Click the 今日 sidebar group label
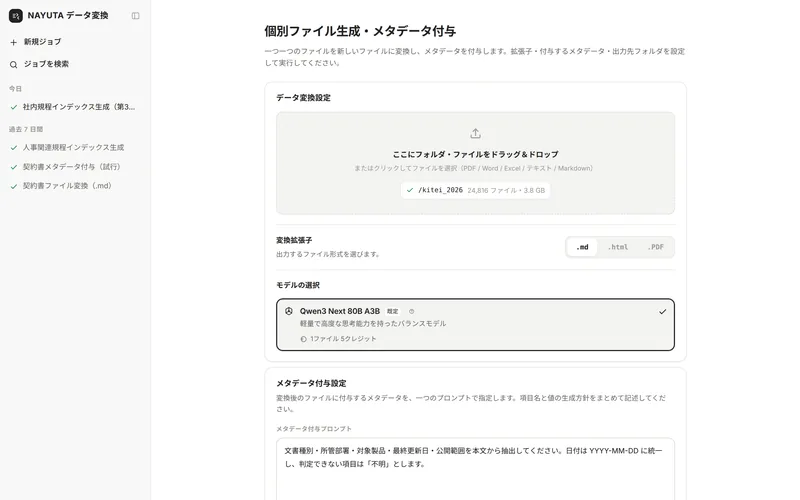 pyautogui.click(x=15, y=89)
